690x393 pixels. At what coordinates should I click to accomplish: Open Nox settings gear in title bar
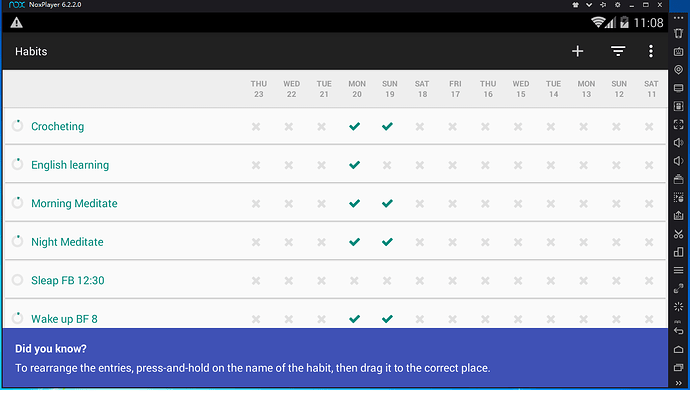[x=617, y=5]
